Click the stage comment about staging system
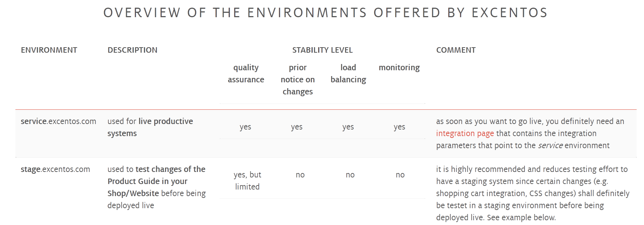The height and width of the screenshot is (225, 644). pyautogui.click(x=533, y=193)
